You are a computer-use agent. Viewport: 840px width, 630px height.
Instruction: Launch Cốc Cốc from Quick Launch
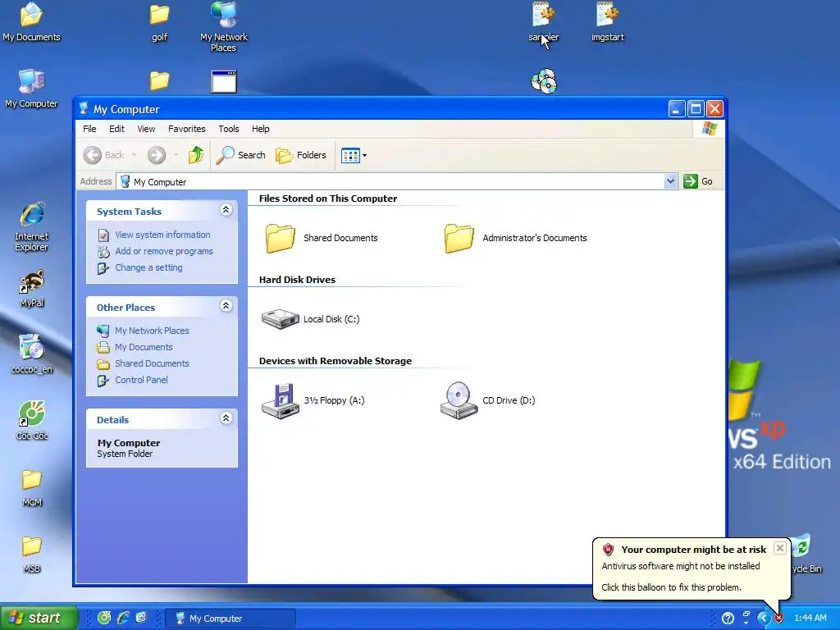coord(104,618)
